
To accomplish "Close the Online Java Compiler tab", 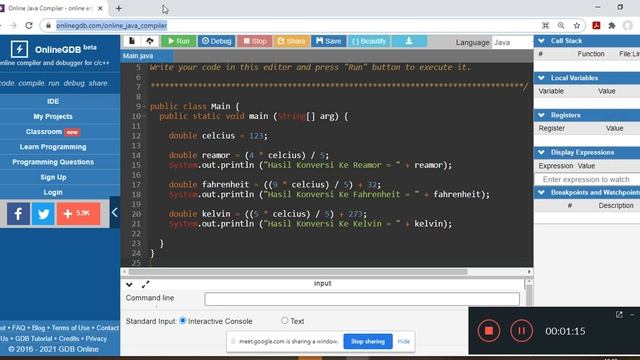I will click(100, 8).
